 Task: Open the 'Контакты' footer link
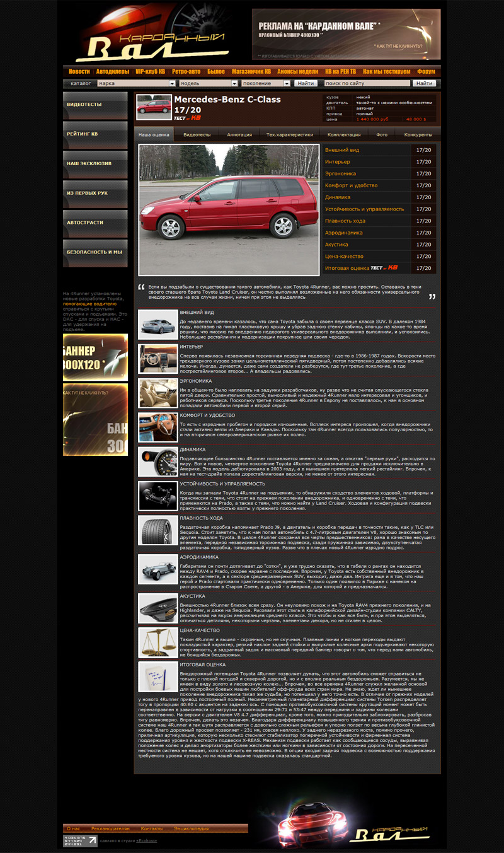pos(152,828)
